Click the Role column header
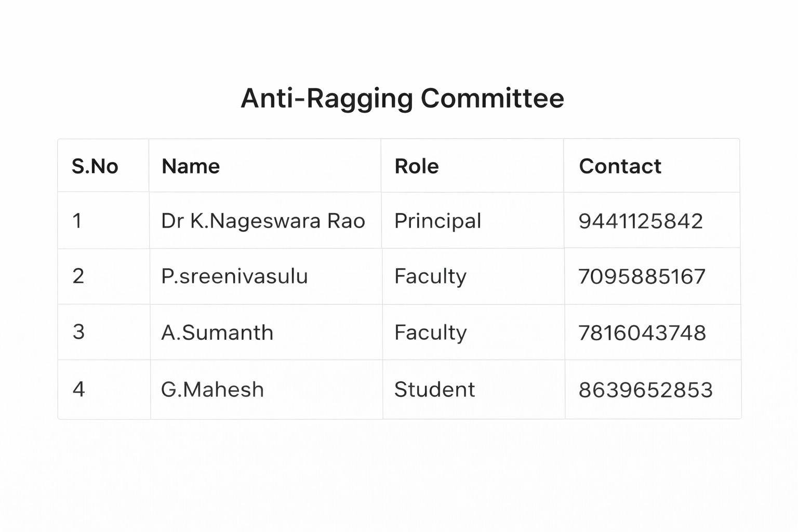 pos(417,166)
